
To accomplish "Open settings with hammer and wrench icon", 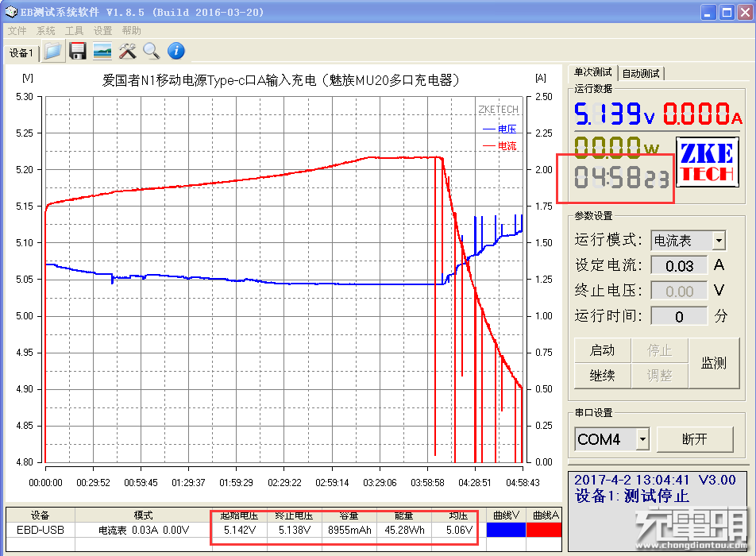I will (x=127, y=51).
